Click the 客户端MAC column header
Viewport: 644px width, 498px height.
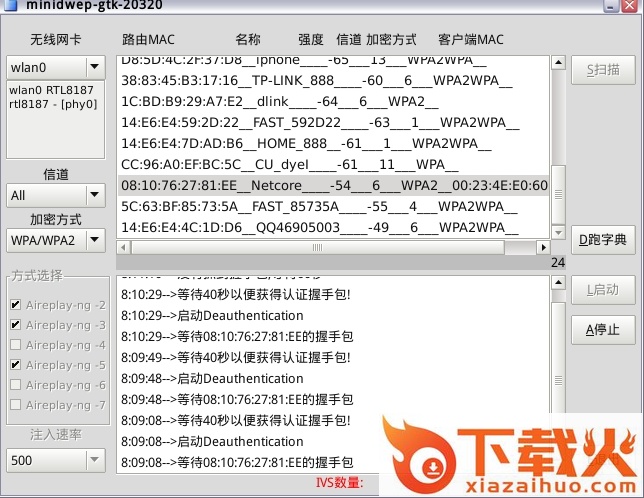point(471,39)
